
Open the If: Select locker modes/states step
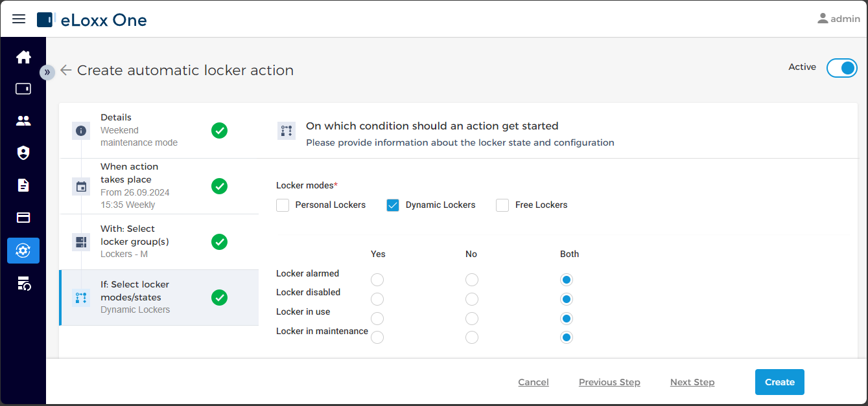point(159,297)
